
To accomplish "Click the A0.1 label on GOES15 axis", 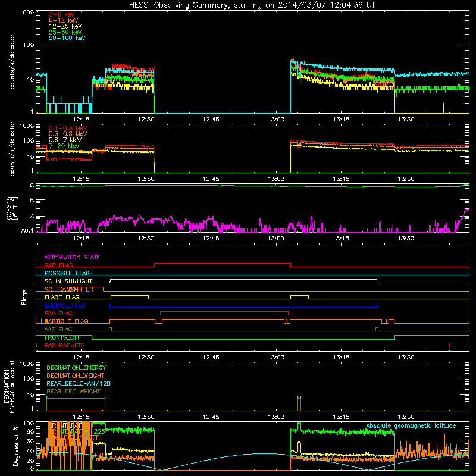I will pos(27,231).
